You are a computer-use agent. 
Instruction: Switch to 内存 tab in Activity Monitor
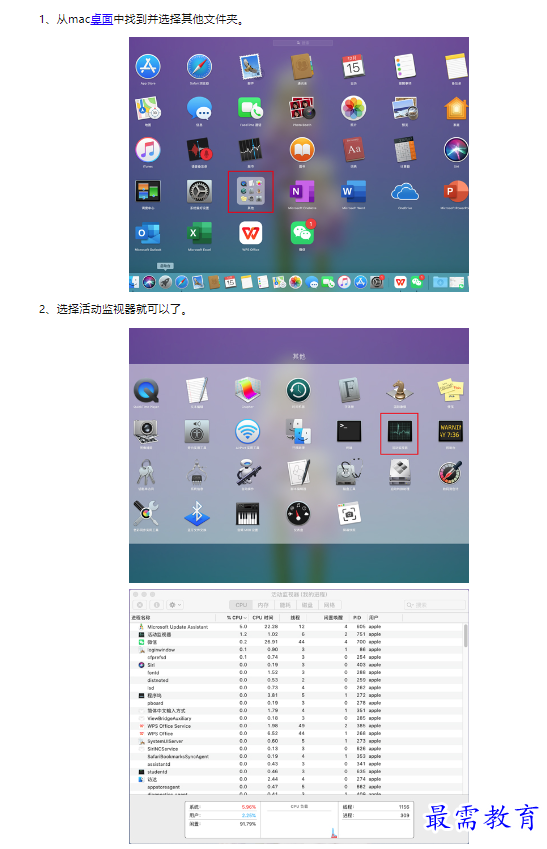coord(263,605)
